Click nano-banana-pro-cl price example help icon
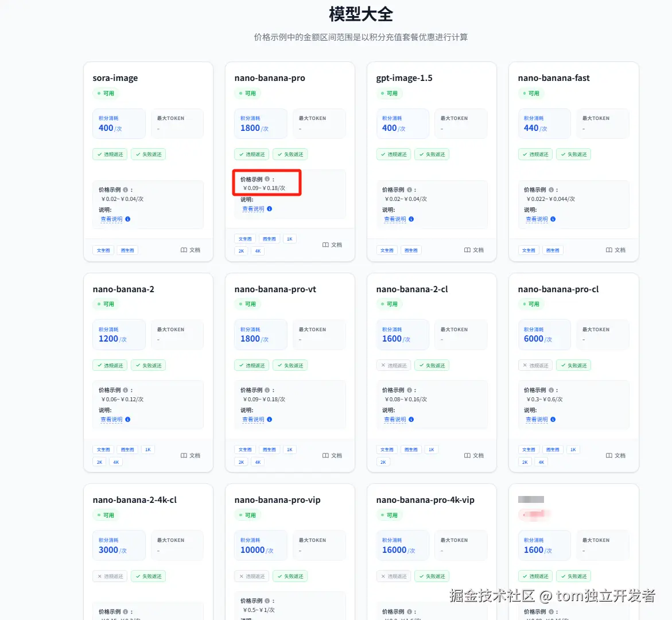The width and height of the screenshot is (672, 620). (x=551, y=390)
